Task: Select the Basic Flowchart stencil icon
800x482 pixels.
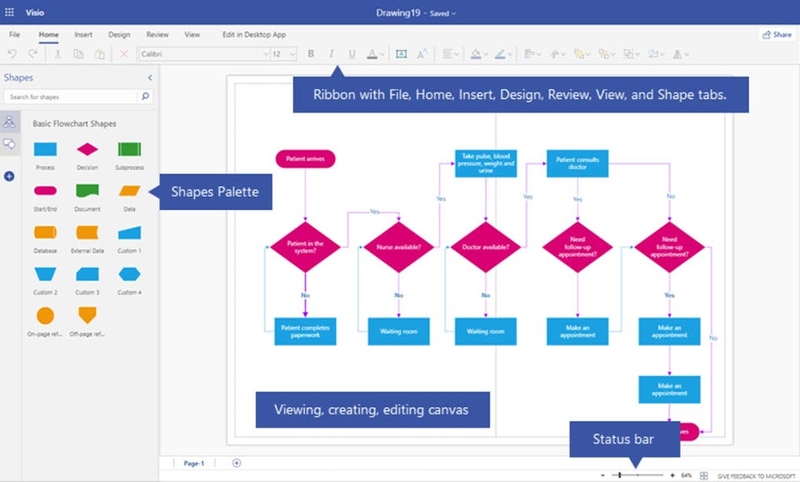Action: [x=9, y=121]
